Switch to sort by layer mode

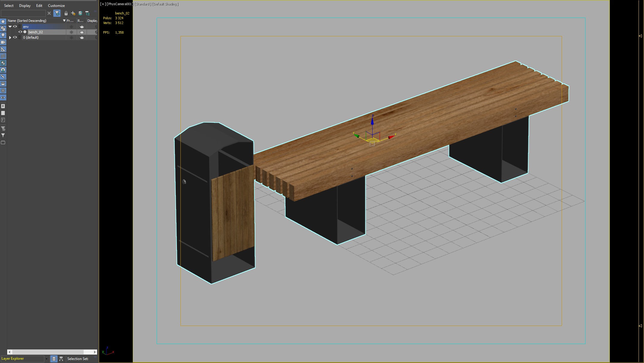click(x=54, y=359)
